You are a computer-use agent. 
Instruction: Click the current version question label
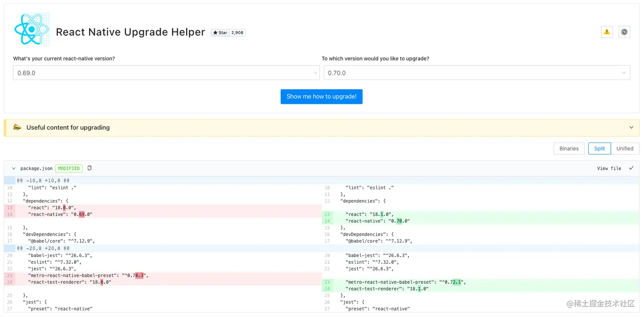click(64, 59)
